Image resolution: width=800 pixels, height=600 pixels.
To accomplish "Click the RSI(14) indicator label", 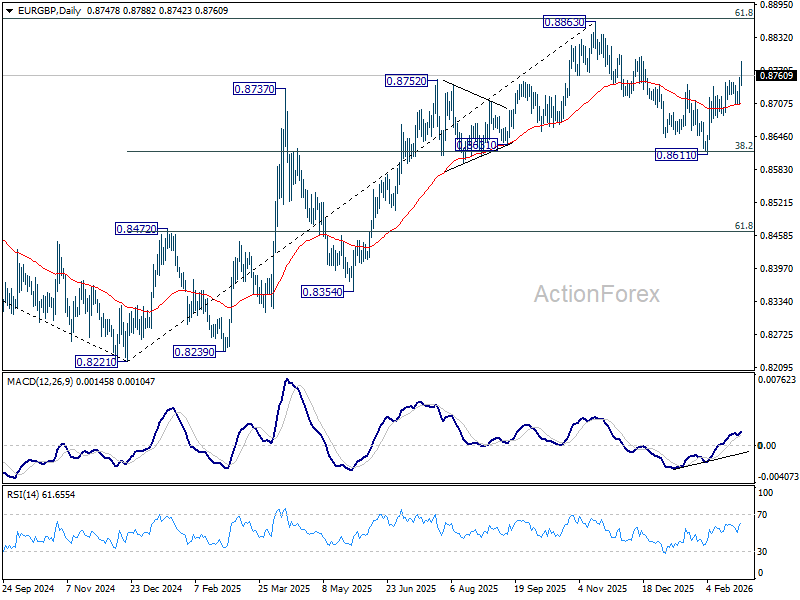I will click(23, 495).
